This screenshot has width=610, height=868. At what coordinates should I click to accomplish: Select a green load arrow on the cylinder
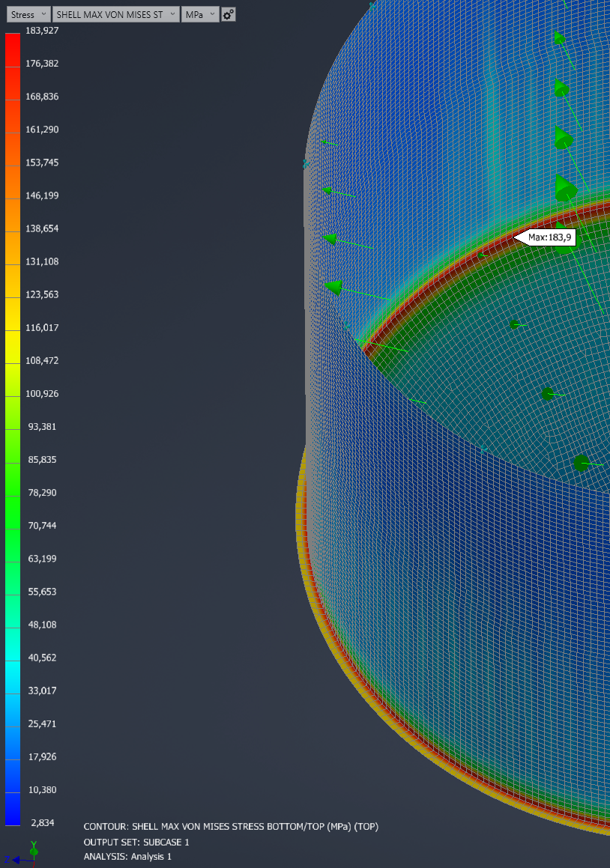[330, 238]
